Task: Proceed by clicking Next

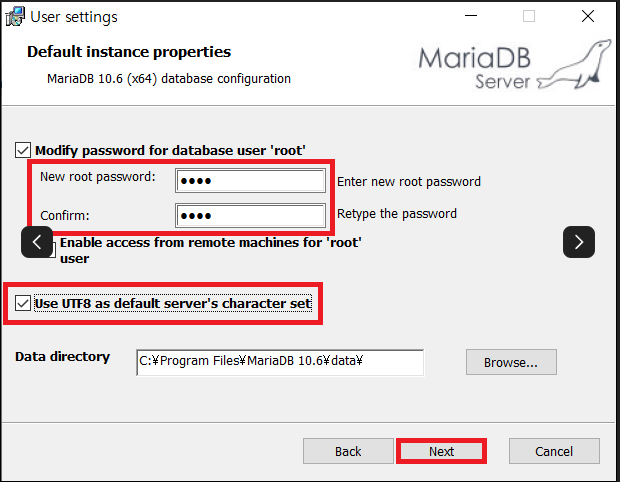Action: tap(441, 451)
